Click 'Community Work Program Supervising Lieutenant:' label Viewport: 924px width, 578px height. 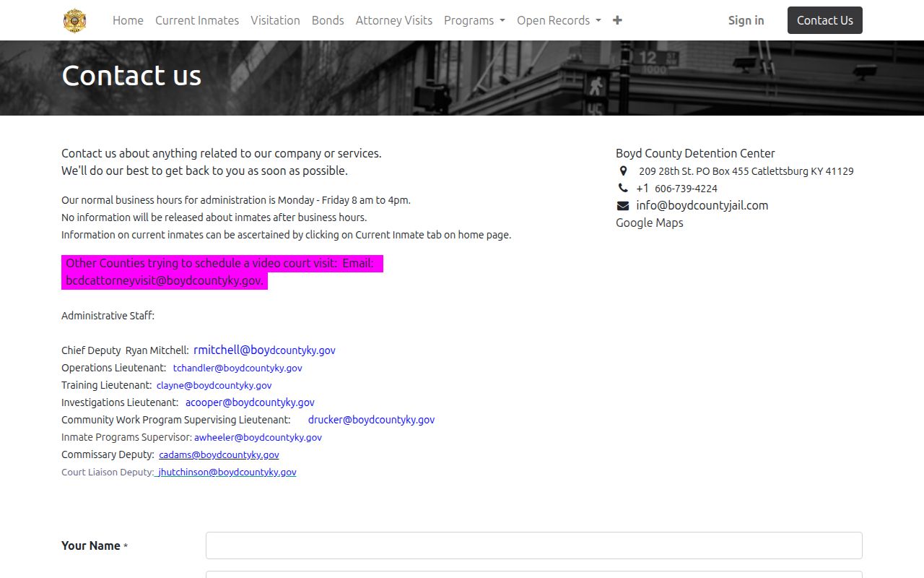176,420
